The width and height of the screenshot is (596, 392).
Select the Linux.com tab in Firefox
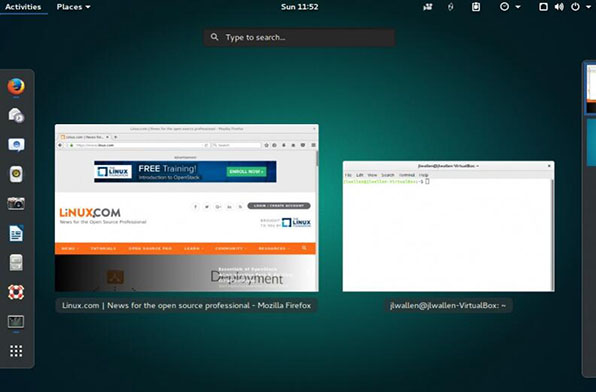(85, 137)
